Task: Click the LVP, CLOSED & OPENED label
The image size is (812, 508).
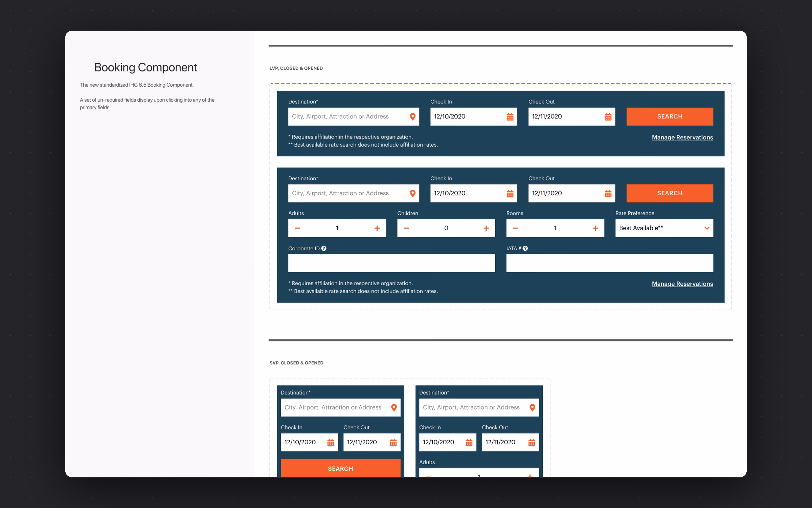Action: click(296, 68)
